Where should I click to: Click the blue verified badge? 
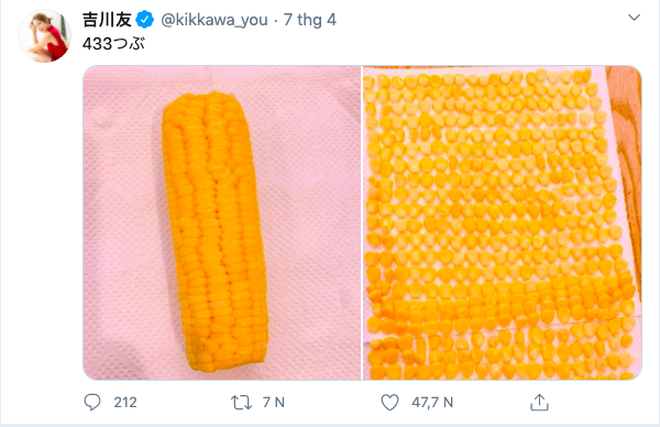click(x=143, y=19)
